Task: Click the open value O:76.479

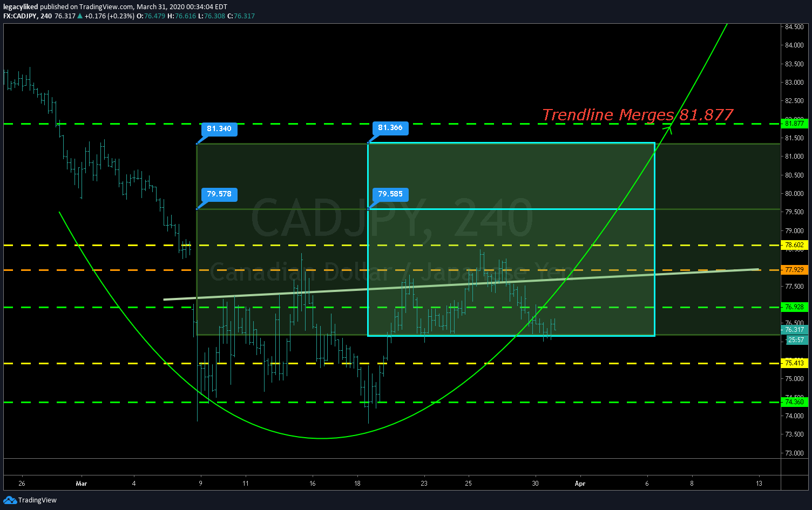Action: 151,16
